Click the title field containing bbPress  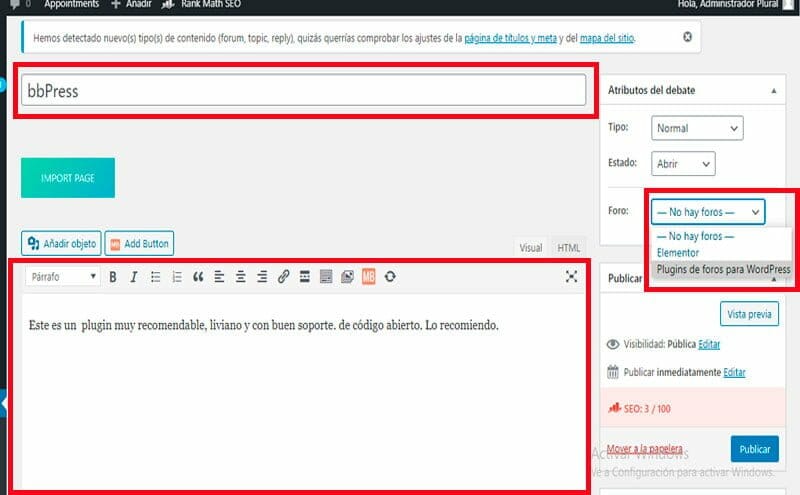(x=303, y=90)
